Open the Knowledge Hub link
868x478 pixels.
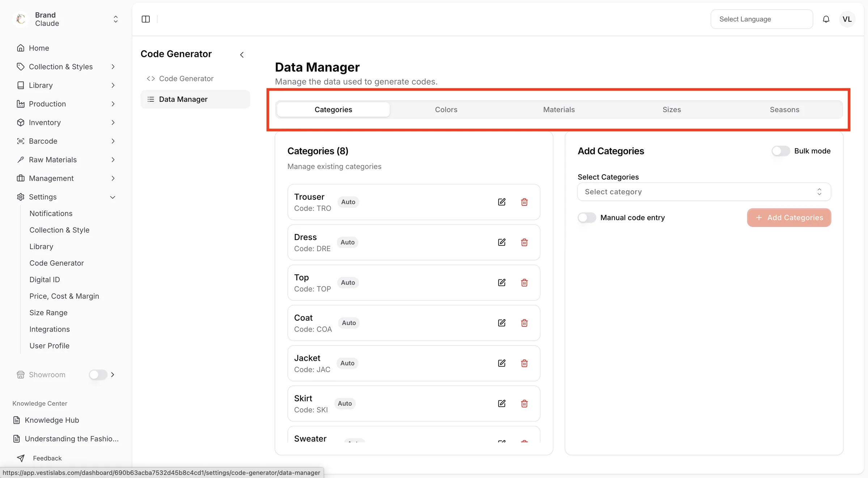[52, 420]
